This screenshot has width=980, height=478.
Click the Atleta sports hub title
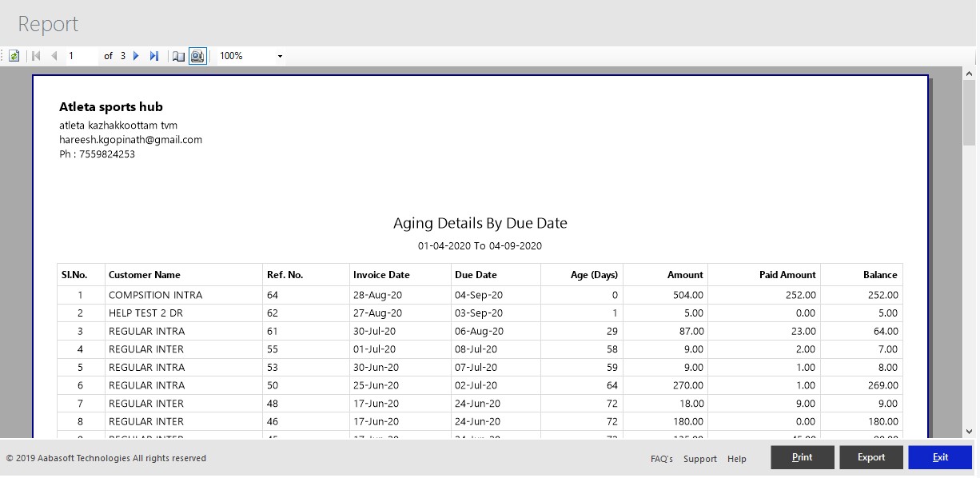(x=111, y=107)
